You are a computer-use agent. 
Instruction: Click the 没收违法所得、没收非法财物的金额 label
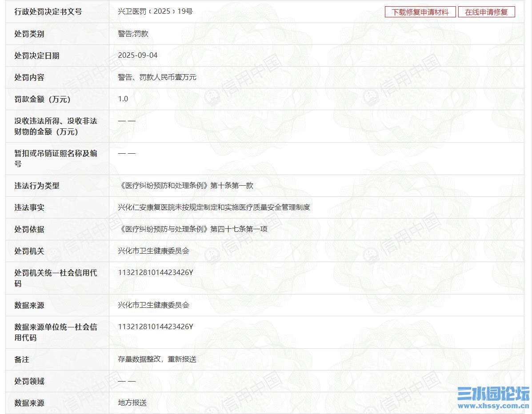click(x=56, y=126)
